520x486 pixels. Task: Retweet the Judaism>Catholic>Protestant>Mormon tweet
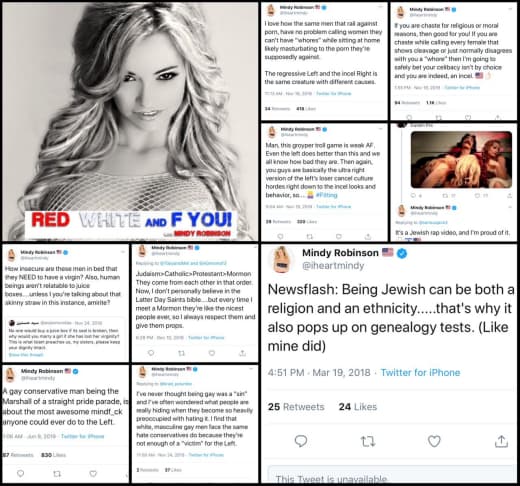[181, 353]
